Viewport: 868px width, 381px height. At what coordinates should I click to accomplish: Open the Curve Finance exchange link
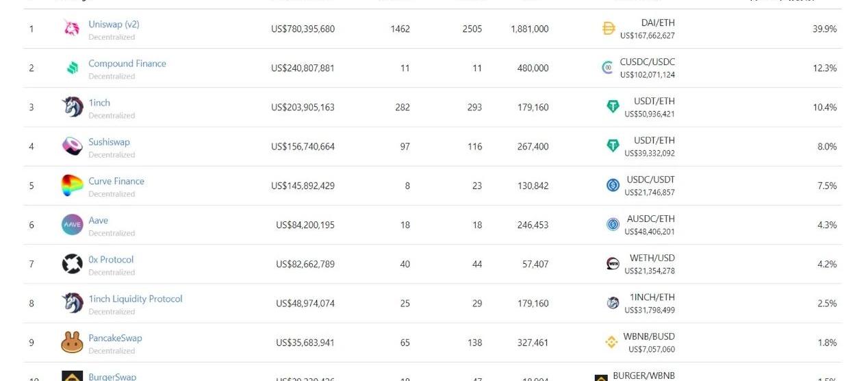coord(116,181)
